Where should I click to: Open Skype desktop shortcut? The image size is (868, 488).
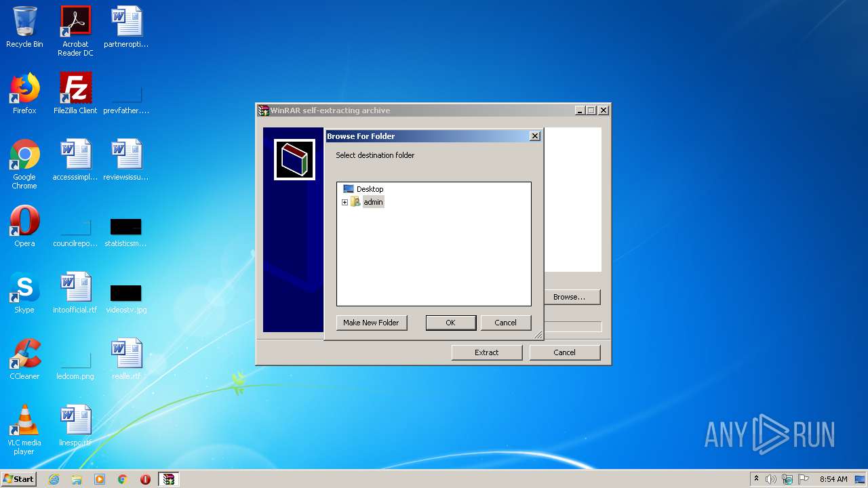(x=24, y=293)
